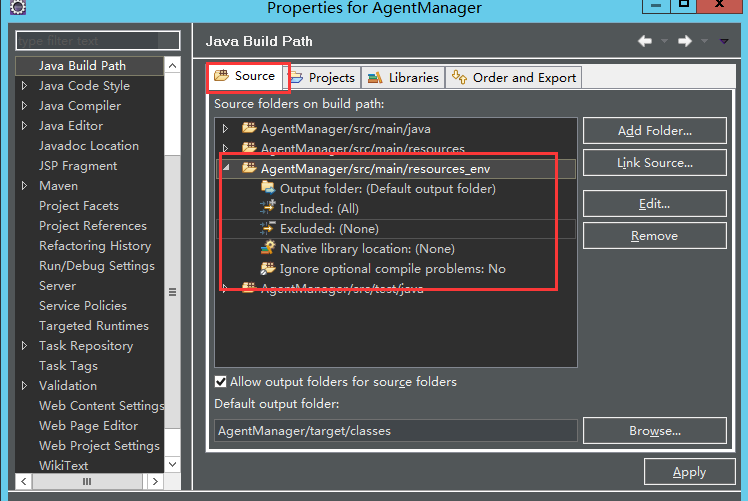
Task: Expand Java Compiler category
Action: [x=24, y=106]
